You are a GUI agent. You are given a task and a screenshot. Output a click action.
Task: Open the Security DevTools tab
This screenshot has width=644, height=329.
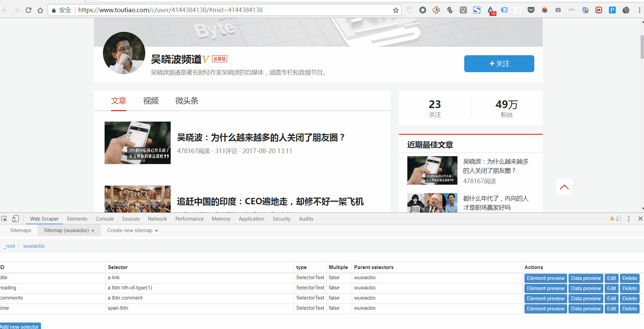point(281,219)
